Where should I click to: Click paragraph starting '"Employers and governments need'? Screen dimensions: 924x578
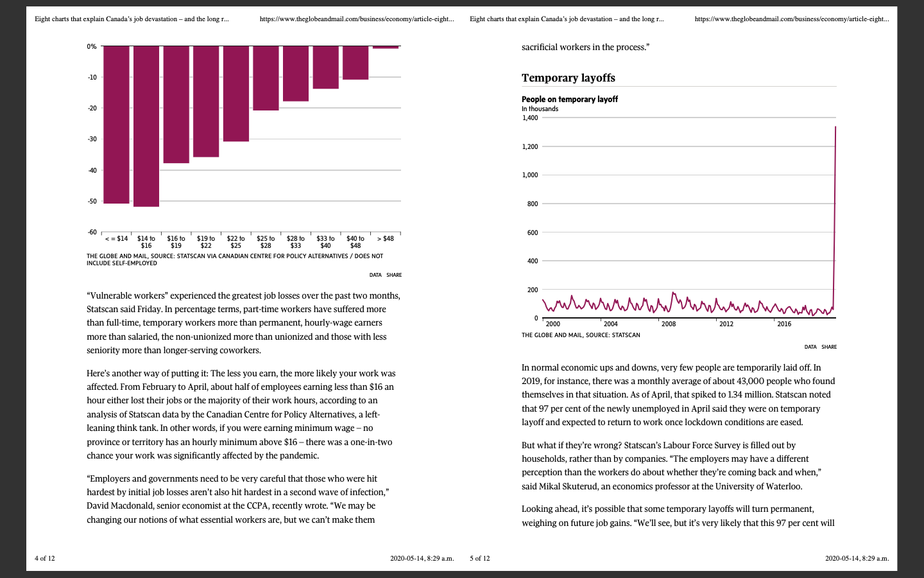coord(238,499)
